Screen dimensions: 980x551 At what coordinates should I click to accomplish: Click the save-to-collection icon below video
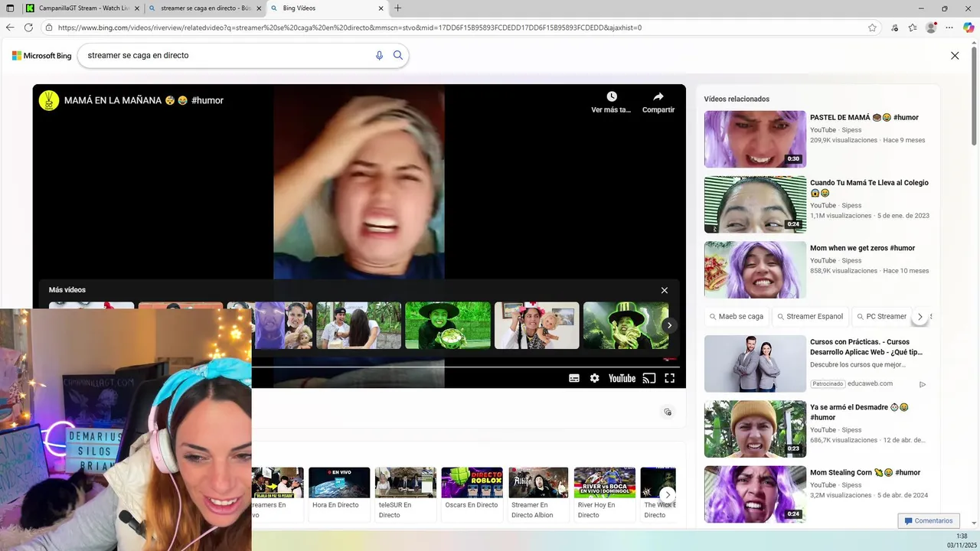pyautogui.click(x=668, y=412)
